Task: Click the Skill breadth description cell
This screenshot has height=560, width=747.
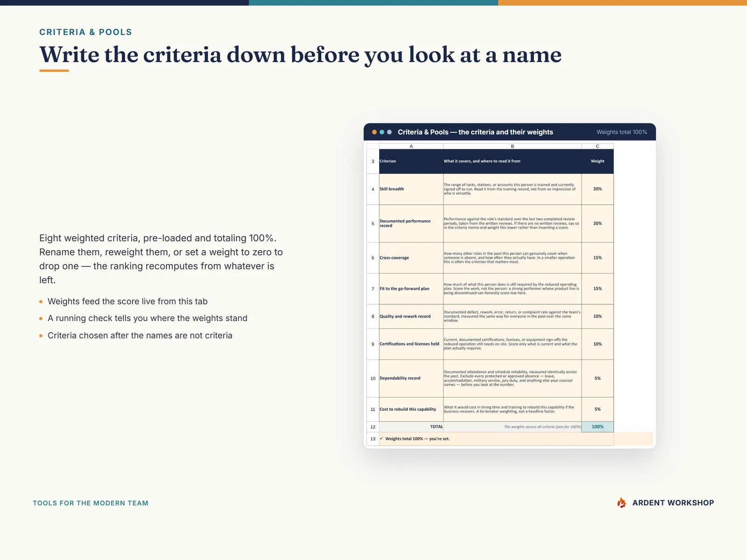Action: [x=512, y=189]
